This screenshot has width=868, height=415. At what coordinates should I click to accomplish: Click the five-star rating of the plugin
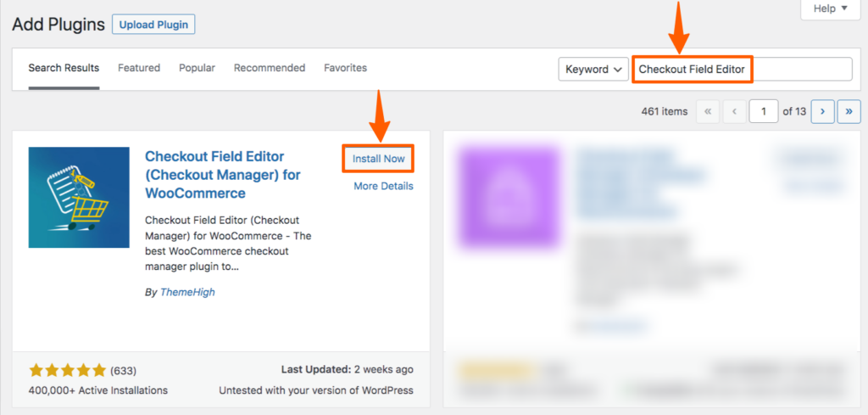tap(67, 370)
